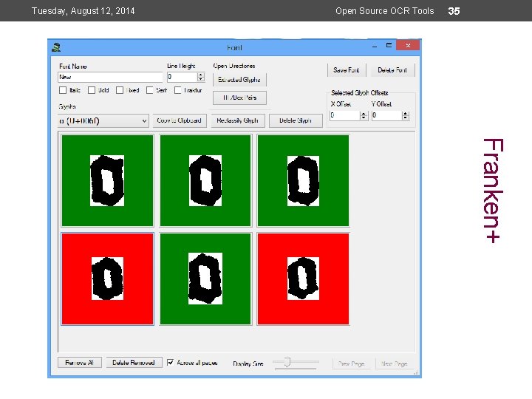The width and height of the screenshot is (532, 399).
Task: Click the Prev Page button
Action: (x=351, y=364)
